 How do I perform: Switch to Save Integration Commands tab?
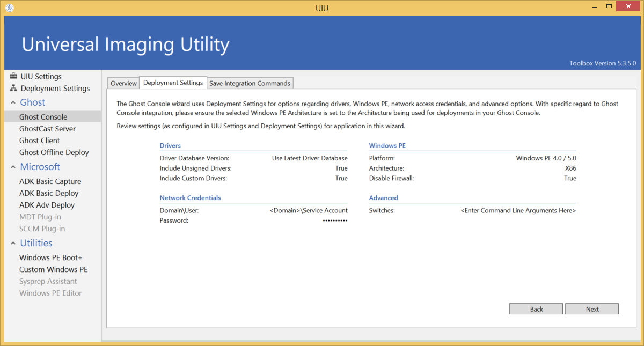[x=250, y=83]
